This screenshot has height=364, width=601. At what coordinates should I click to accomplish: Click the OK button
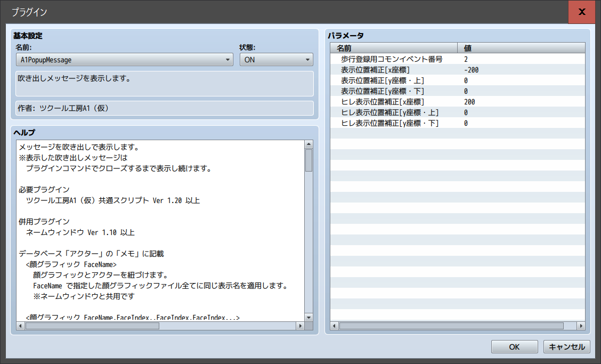[x=514, y=347]
